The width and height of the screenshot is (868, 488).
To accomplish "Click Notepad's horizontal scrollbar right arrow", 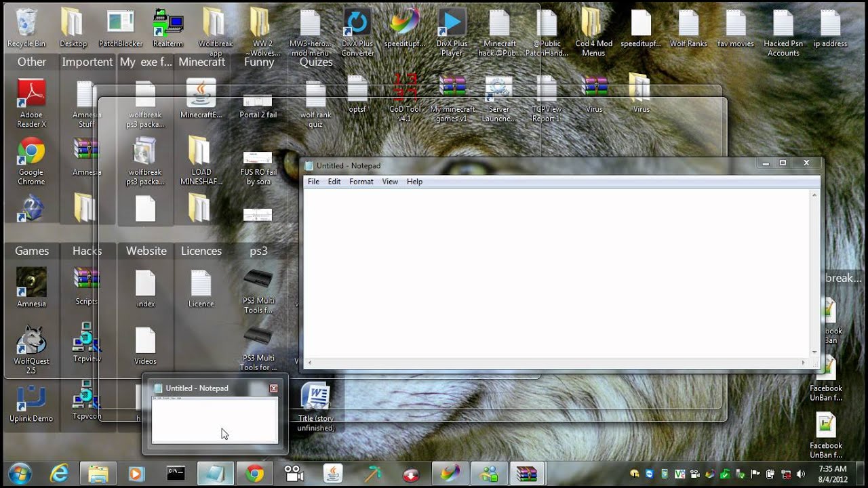I will tap(804, 363).
